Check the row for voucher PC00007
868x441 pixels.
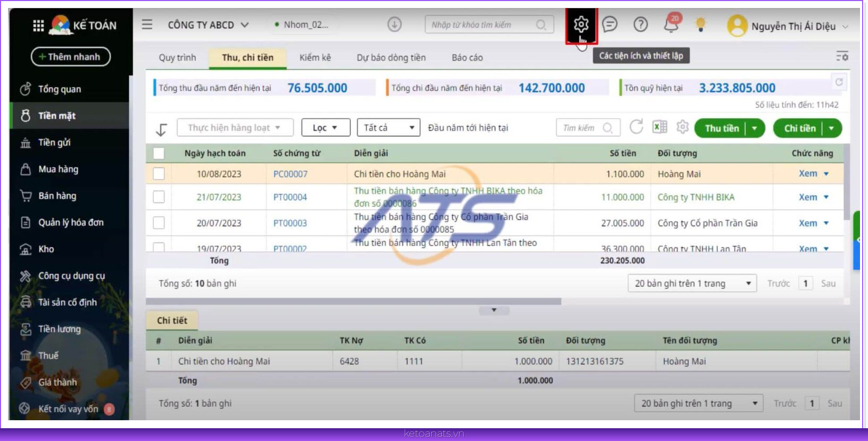pos(159,174)
